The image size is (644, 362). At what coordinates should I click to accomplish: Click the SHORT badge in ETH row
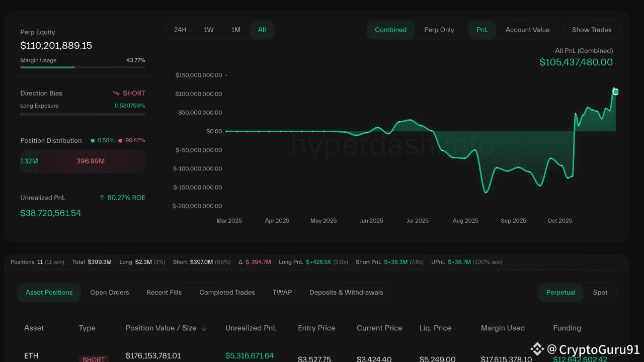(x=94, y=358)
